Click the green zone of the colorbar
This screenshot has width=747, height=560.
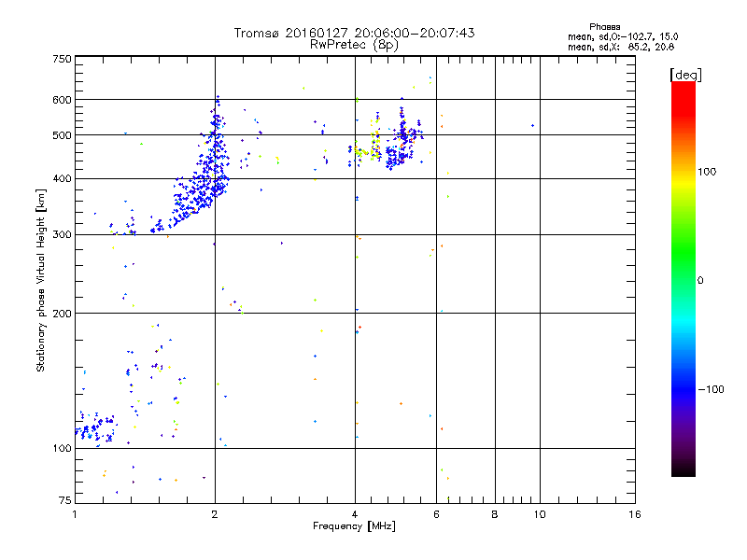(x=684, y=252)
